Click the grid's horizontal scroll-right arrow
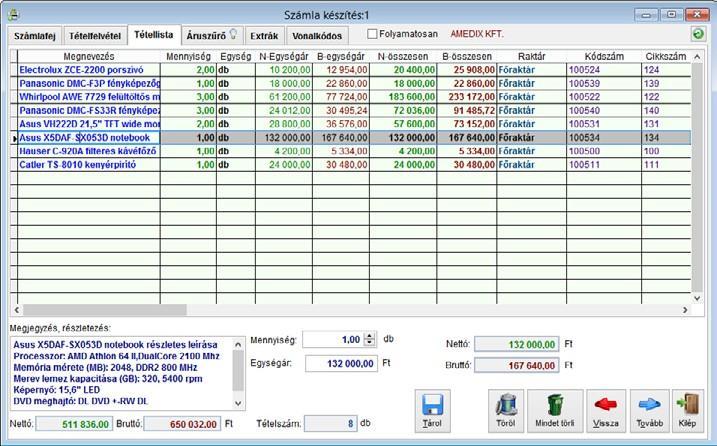Image resolution: width=717 pixels, height=446 pixels. pos(685,310)
